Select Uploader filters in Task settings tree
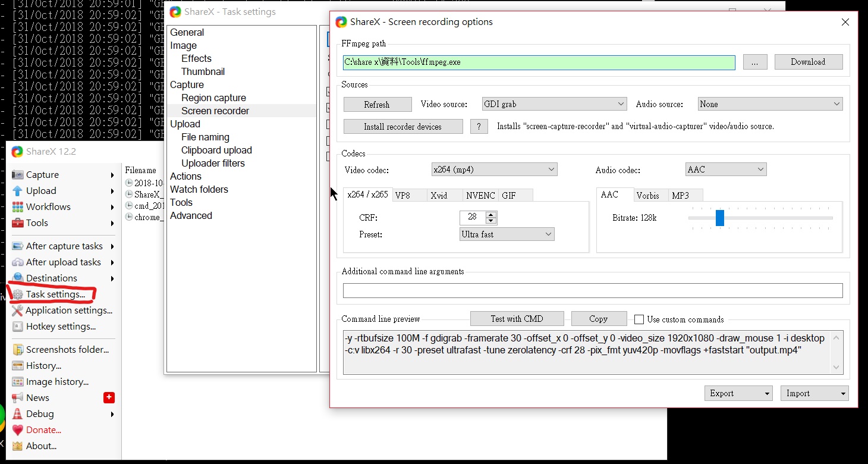Image resolution: width=868 pixels, height=464 pixels. click(213, 164)
